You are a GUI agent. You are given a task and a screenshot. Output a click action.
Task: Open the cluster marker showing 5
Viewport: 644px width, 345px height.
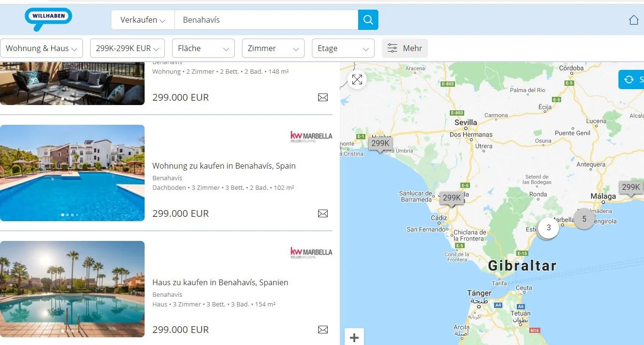coord(584,219)
